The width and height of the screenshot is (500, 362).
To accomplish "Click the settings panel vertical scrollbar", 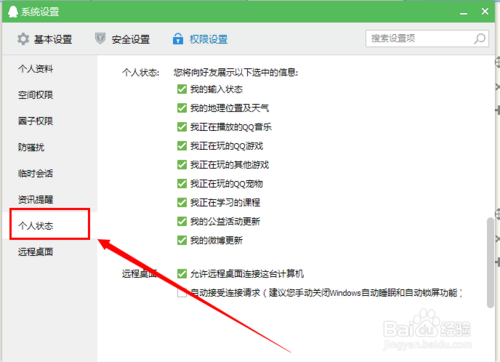I will [490, 263].
